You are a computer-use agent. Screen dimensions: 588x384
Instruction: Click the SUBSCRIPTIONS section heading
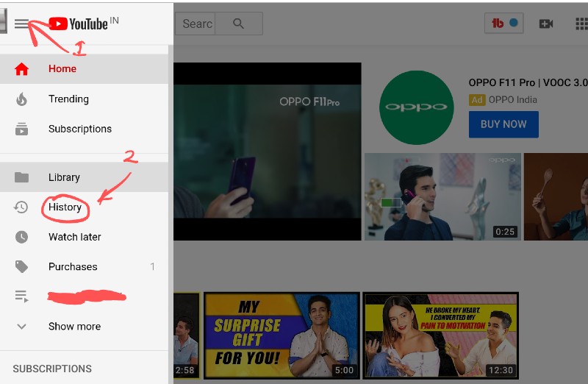pos(52,369)
